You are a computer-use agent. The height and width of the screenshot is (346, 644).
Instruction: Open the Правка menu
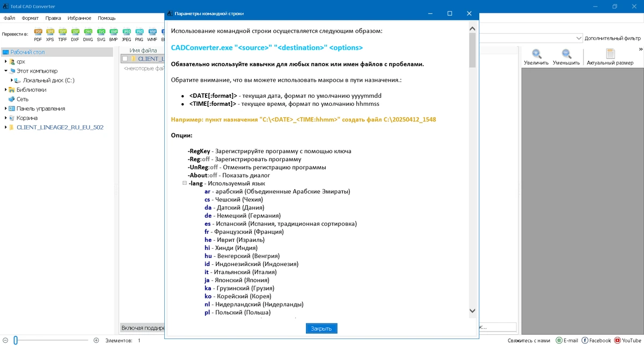(53, 18)
